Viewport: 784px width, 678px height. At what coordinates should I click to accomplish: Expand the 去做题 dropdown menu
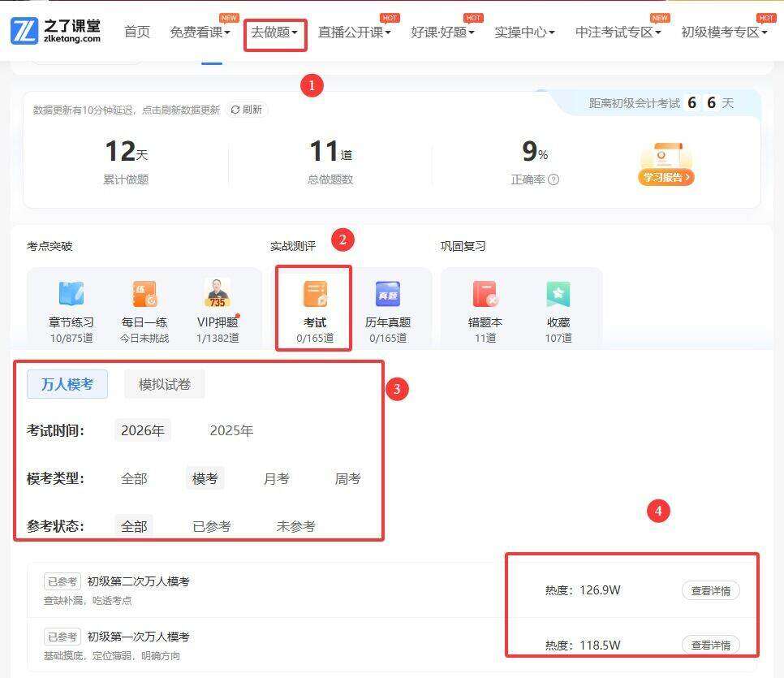point(274,32)
